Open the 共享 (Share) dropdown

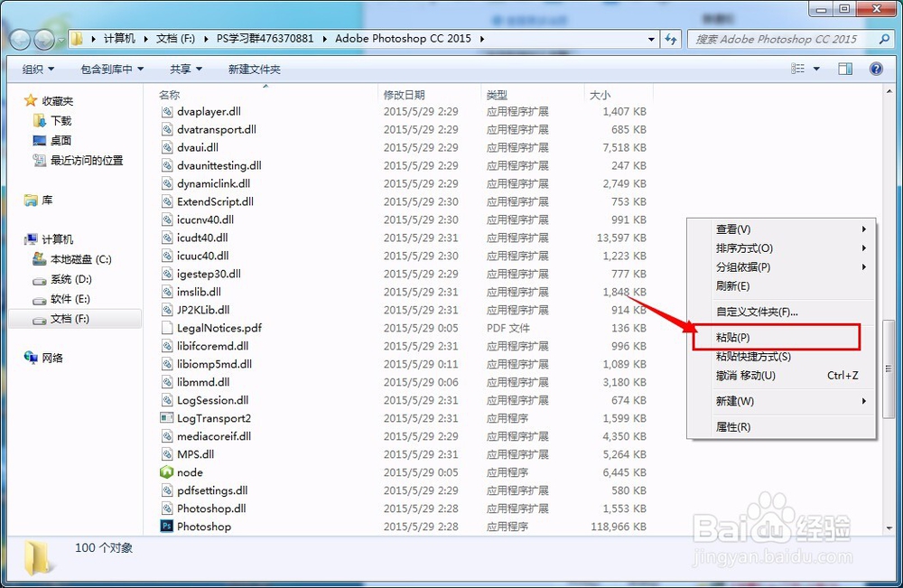click(186, 70)
